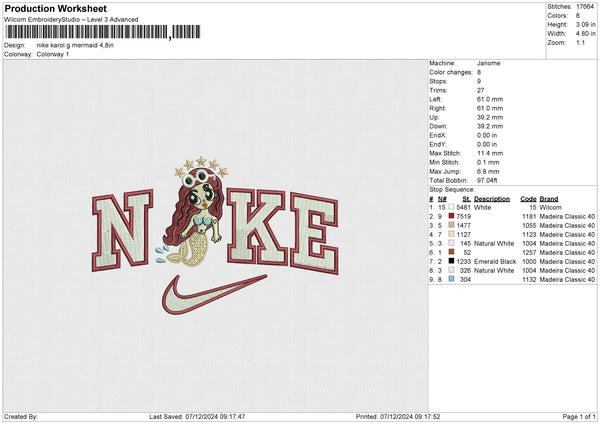Image resolution: width=600 pixels, height=424 pixels.
Task: Click the Brand column header
Action: (x=549, y=199)
